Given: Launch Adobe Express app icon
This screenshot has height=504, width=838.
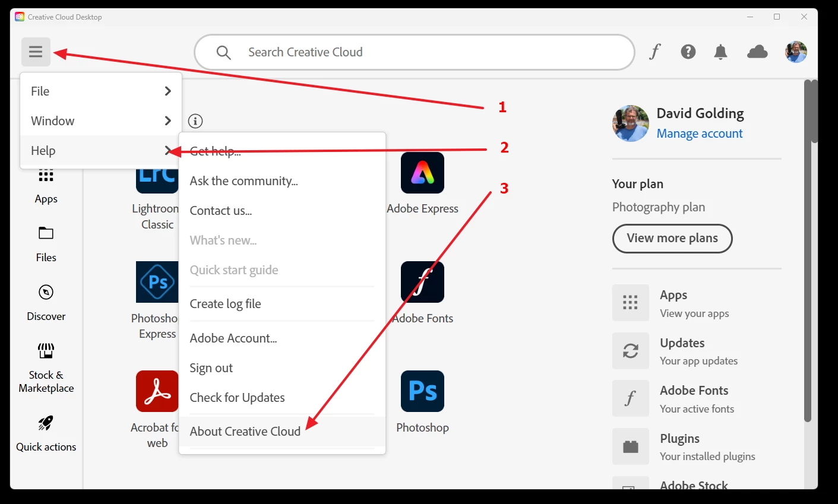Looking at the screenshot, I should click(422, 173).
